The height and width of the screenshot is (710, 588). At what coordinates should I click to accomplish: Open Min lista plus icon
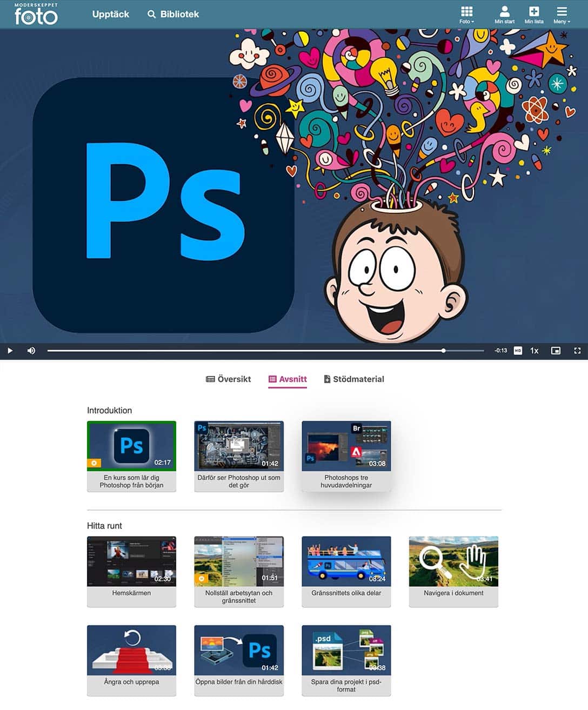[x=534, y=15]
